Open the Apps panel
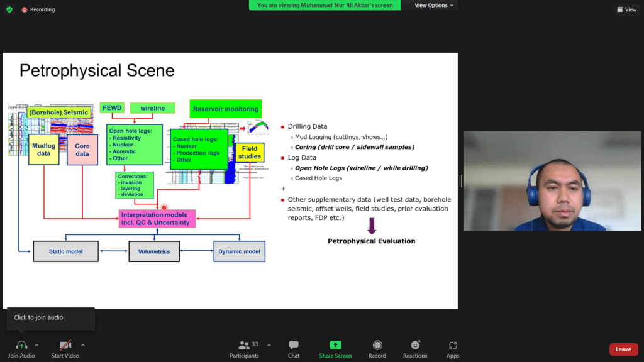This screenshot has width=644, height=362. pos(453,345)
